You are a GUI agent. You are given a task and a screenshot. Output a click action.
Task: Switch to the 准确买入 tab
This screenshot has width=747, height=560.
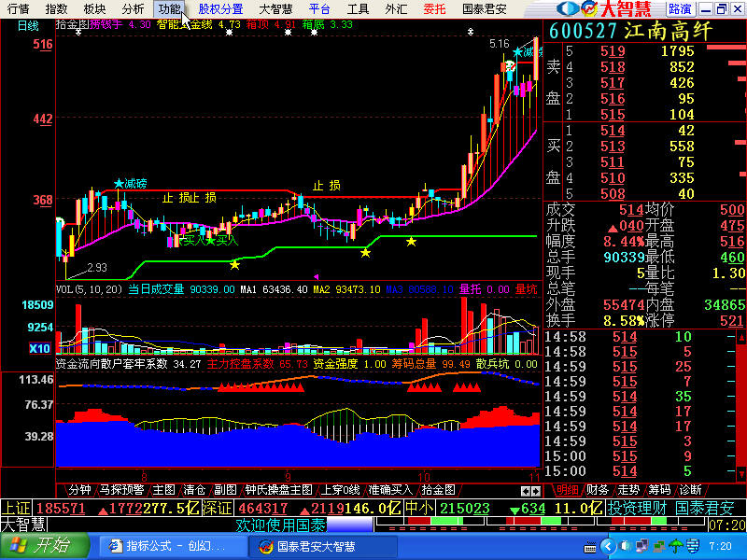390,489
